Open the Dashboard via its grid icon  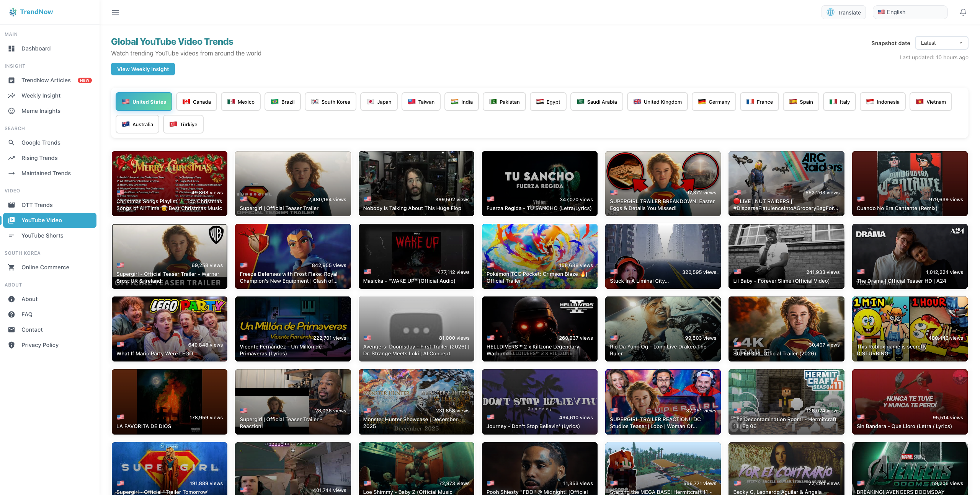coord(11,48)
